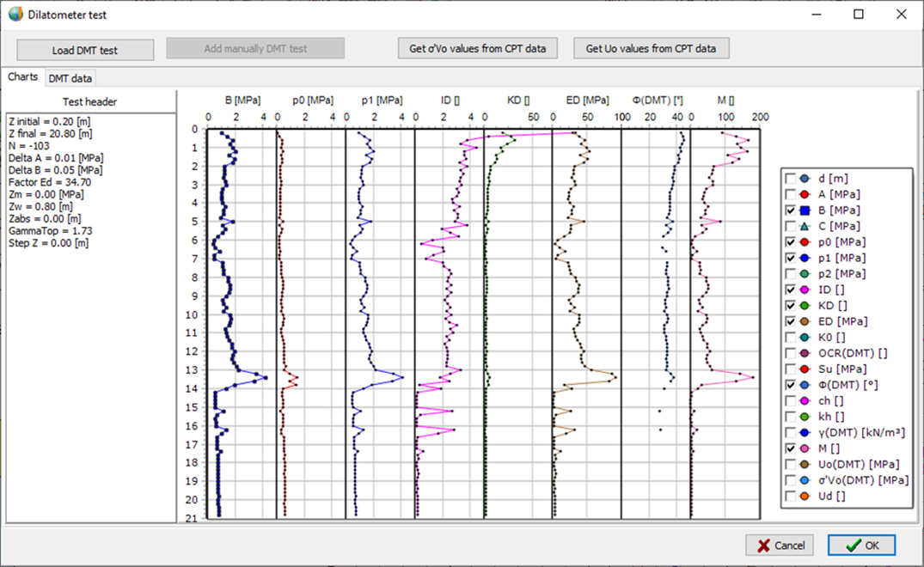Click the B [MPa] chart title
The width and height of the screenshot is (924, 567).
(x=242, y=101)
